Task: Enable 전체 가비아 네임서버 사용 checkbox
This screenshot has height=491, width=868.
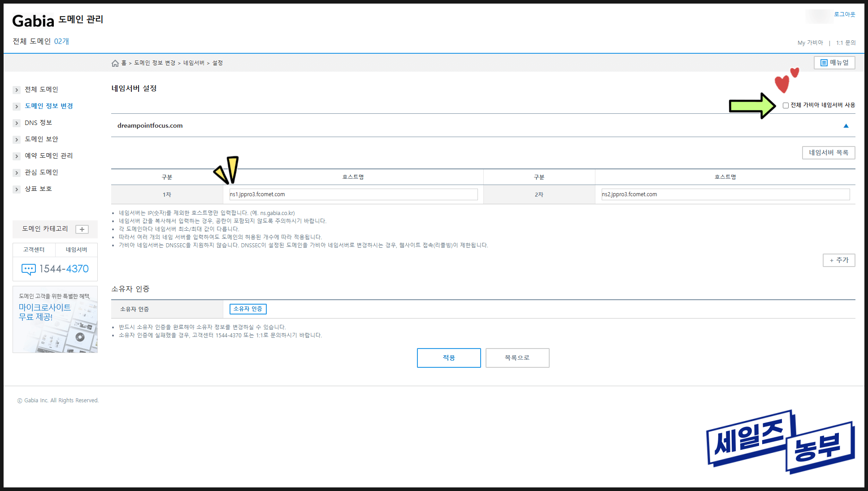Action: tap(786, 106)
